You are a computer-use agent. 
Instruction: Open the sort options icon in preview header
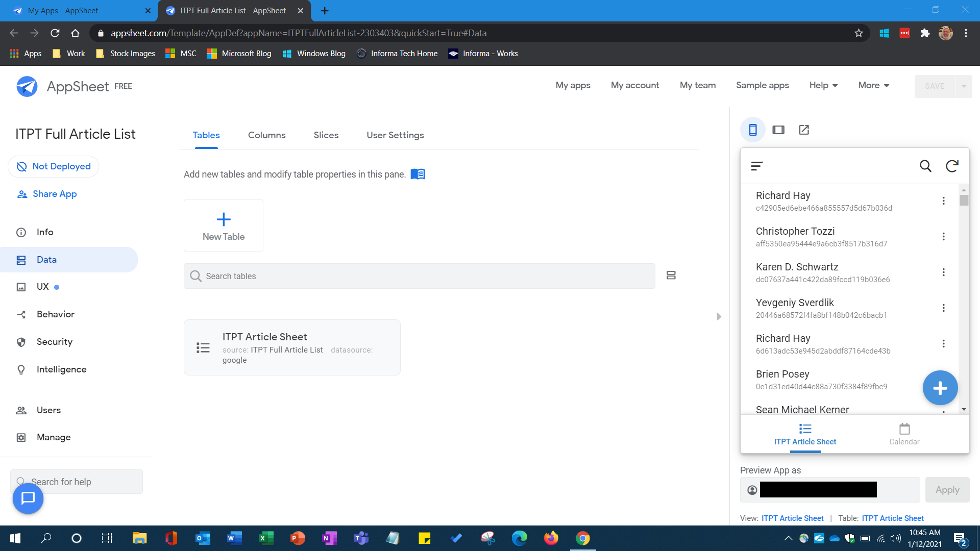pyautogui.click(x=757, y=166)
